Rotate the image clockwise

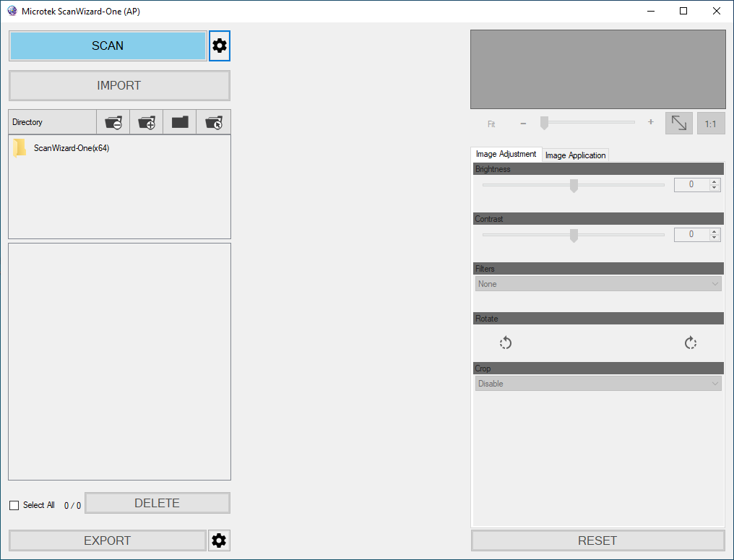pos(691,343)
